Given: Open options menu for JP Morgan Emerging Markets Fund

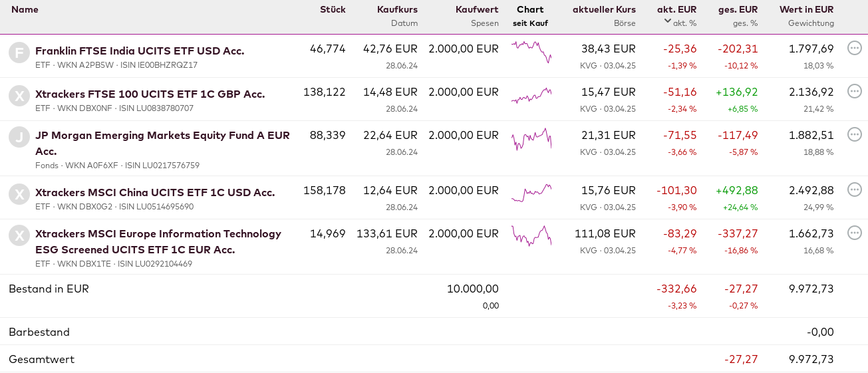Looking at the screenshot, I should click(855, 134).
